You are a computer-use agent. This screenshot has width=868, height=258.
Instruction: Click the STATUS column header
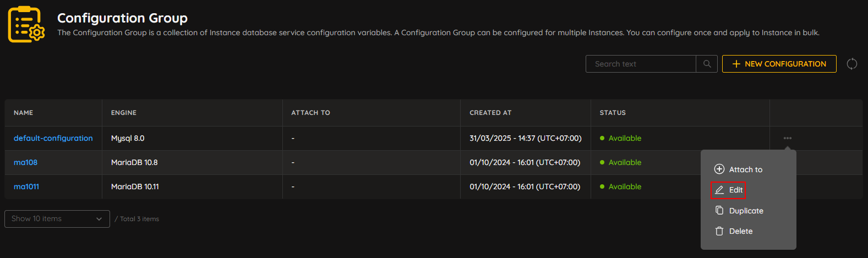613,113
